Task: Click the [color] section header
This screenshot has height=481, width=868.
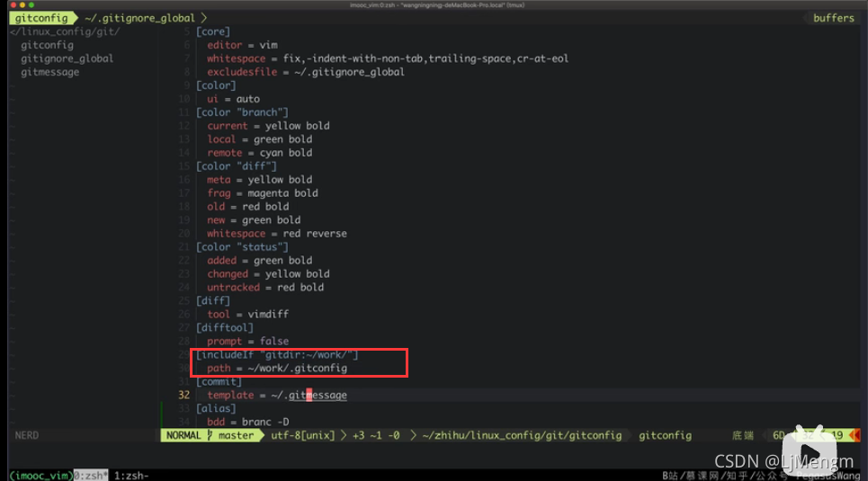Action: pyautogui.click(x=216, y=85)
